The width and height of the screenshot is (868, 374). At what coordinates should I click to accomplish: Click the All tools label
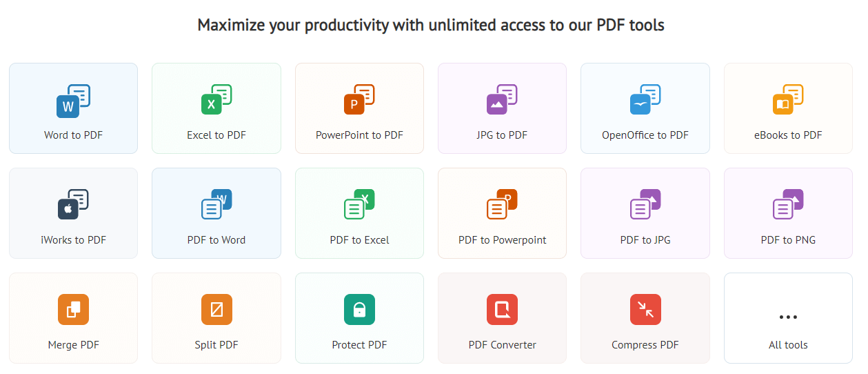pyautogui.click(x=788, y=345)
